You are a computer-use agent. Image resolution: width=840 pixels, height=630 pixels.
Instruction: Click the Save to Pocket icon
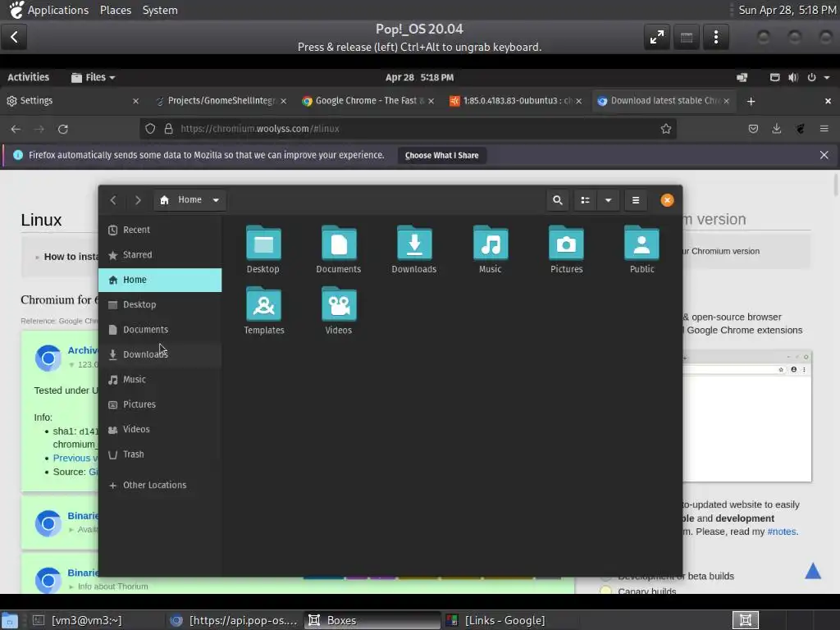click(x=753, y=129)
